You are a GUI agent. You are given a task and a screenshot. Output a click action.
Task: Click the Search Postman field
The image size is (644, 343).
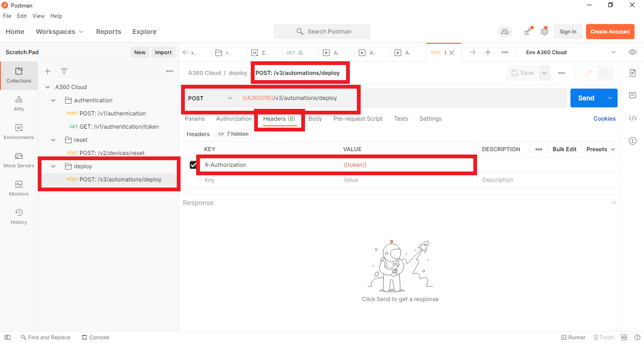coord(322,32)
